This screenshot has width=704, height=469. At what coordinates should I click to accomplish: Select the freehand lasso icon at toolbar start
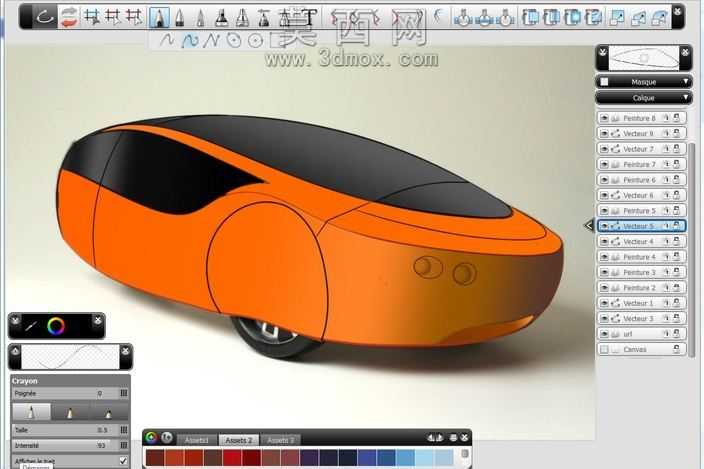tap(44, 18)
